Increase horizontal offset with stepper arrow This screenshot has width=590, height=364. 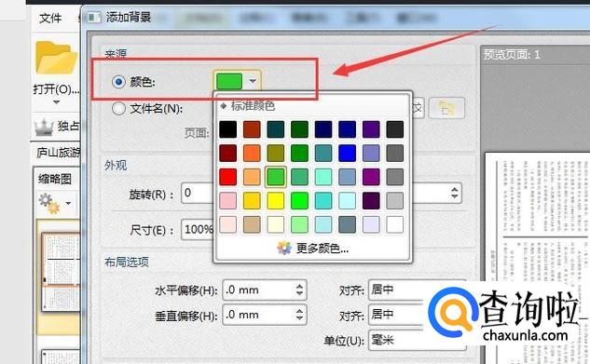pos(299,286)
